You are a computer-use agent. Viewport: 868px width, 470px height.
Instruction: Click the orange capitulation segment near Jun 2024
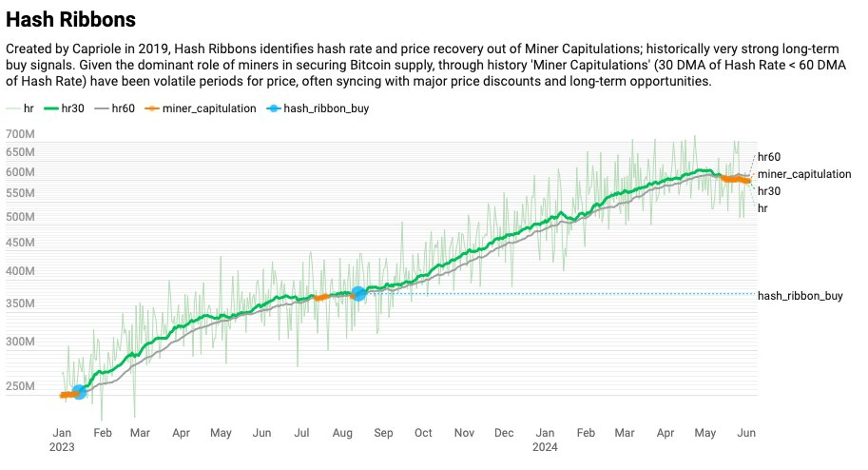736,179
